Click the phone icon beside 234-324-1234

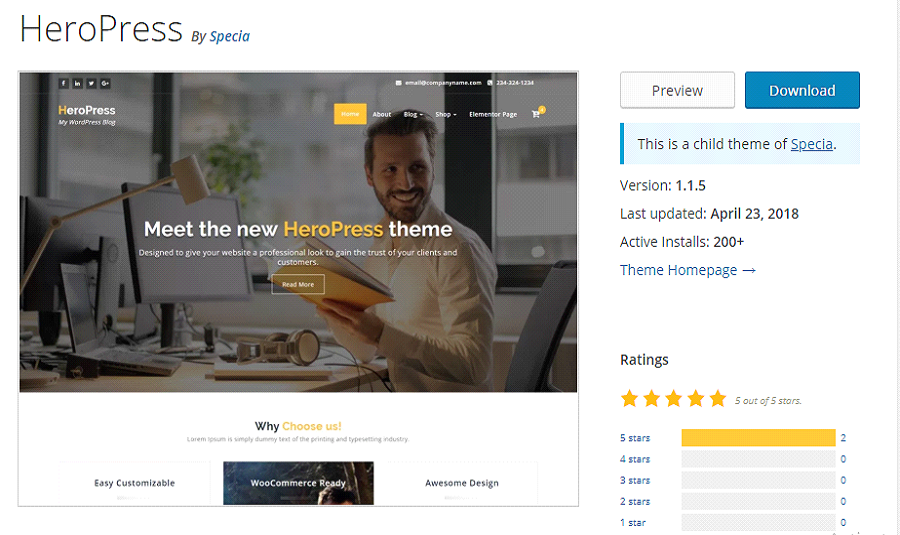[x=490, y=83]
